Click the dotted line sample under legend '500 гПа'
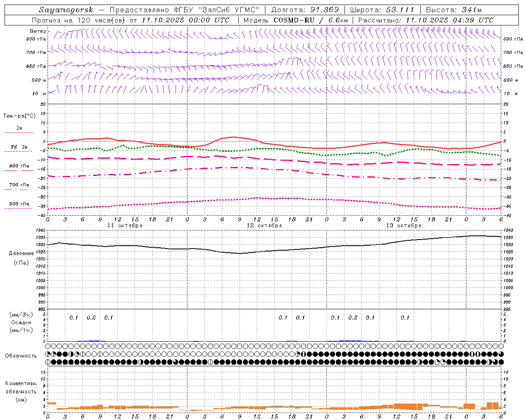 coord(18,208)
